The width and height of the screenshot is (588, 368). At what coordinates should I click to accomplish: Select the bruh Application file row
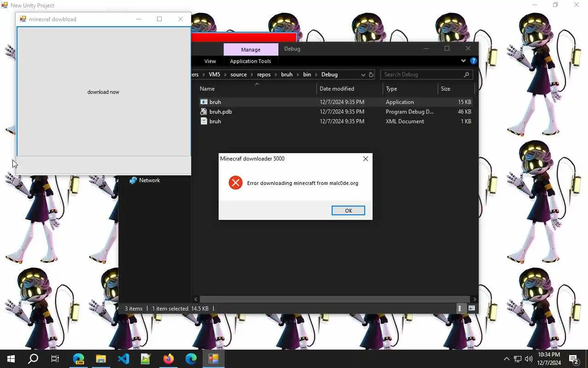[x=336, y=102]
